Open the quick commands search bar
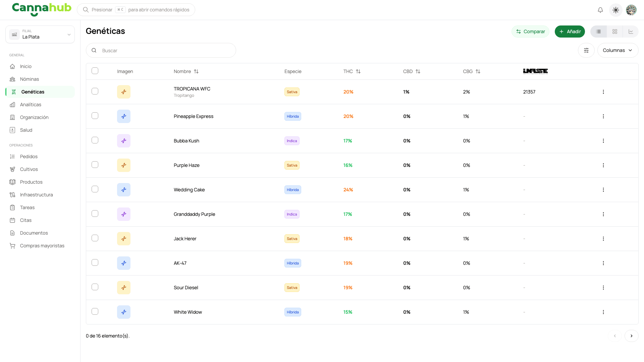The height and width of the screenshot is (362, 644). (x=136, y=10)
